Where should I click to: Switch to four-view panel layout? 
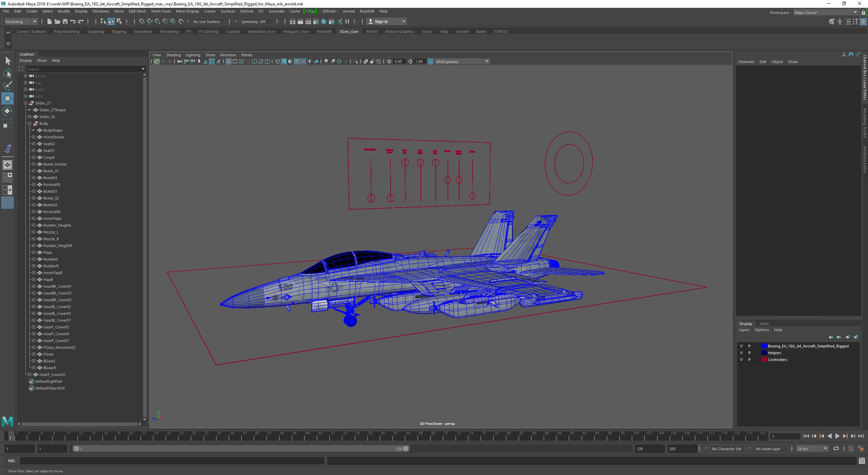click(x=7, y=177)
